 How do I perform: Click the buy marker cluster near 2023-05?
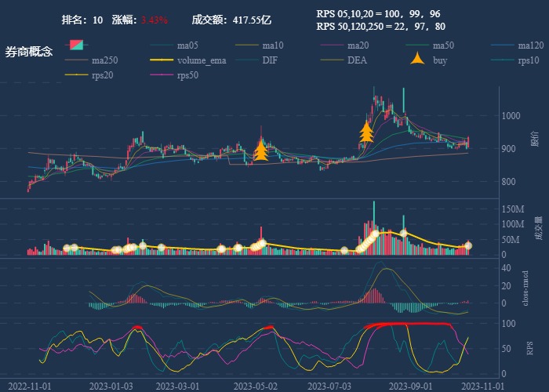(x=261, y=149)
